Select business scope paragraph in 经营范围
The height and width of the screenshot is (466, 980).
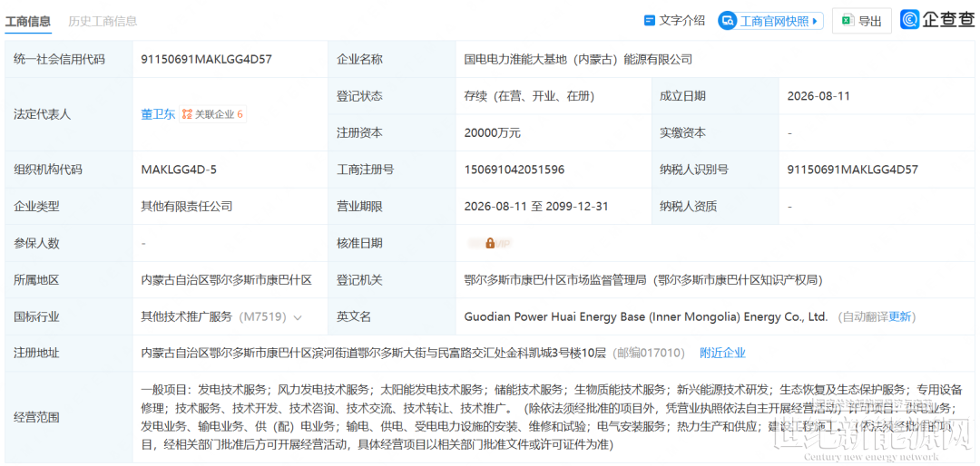553,417
